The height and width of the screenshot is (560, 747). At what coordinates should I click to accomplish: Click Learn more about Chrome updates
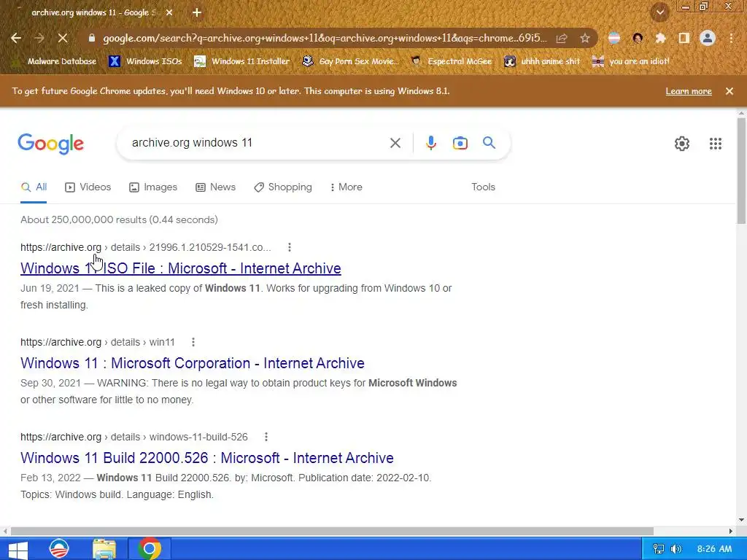(x=689, y=91)
